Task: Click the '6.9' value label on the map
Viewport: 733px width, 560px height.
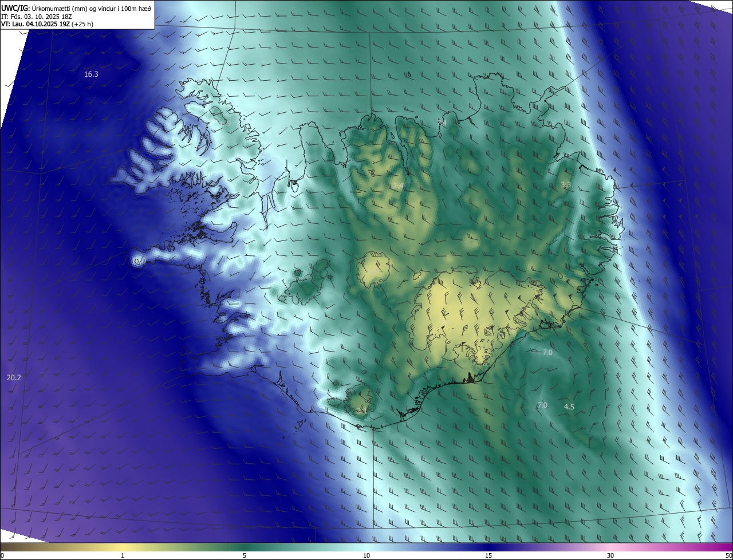Action: pyautogui.click(x=224, y=123)
